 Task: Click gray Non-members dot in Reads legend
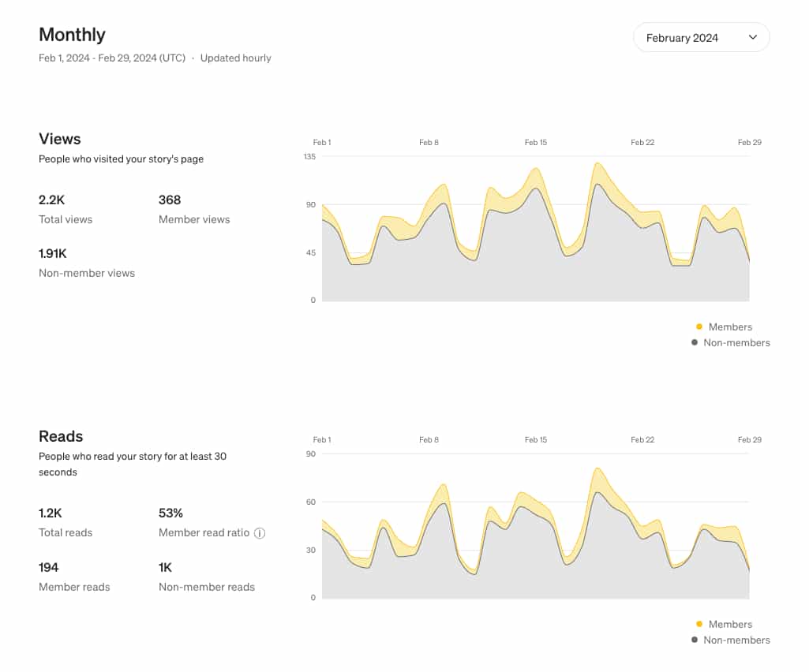coord(695,640)
